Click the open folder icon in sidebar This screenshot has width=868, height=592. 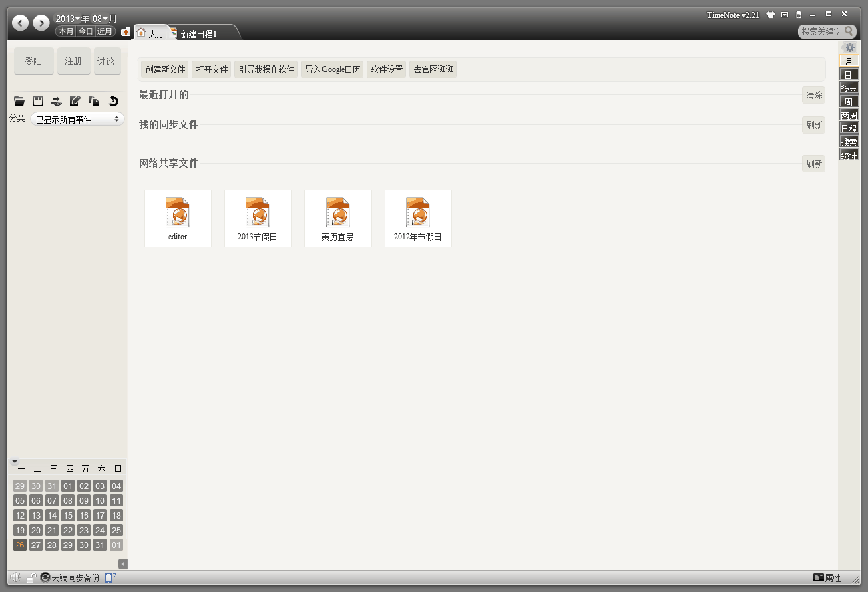(x=19, y=101)
